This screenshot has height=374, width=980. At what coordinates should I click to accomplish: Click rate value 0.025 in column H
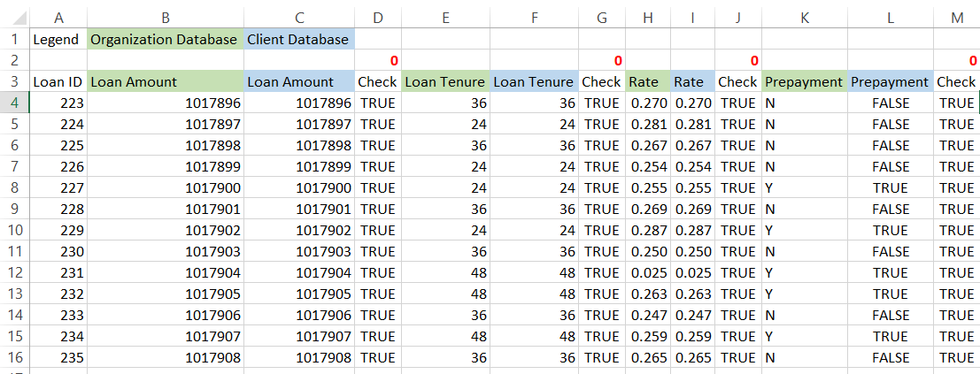tap(648, 272)
